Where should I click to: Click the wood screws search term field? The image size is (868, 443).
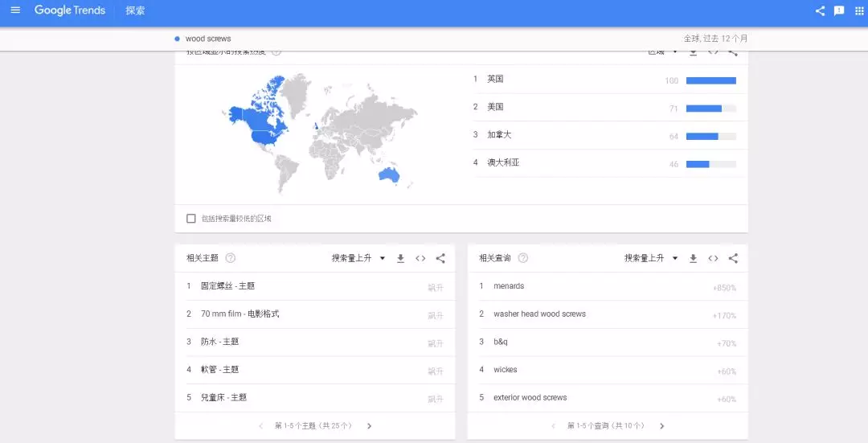tap(208, 39)
